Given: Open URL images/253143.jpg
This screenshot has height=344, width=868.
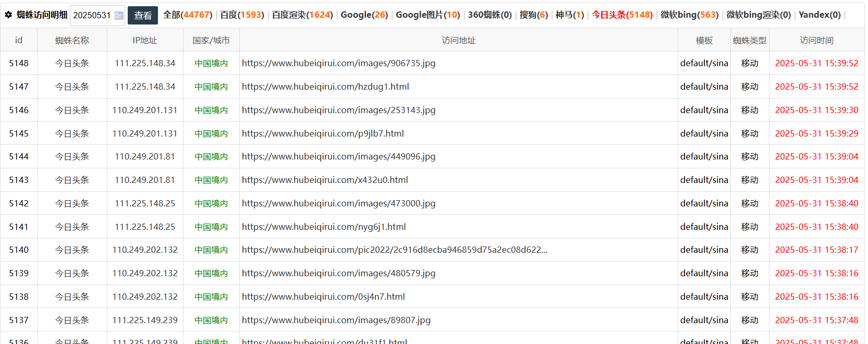Looking at the screenshot, I should click(x=339, y=110).
